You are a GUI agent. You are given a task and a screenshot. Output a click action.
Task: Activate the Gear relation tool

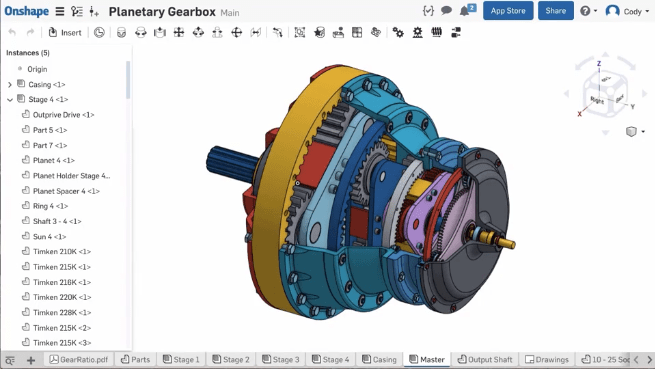[398, 32]
